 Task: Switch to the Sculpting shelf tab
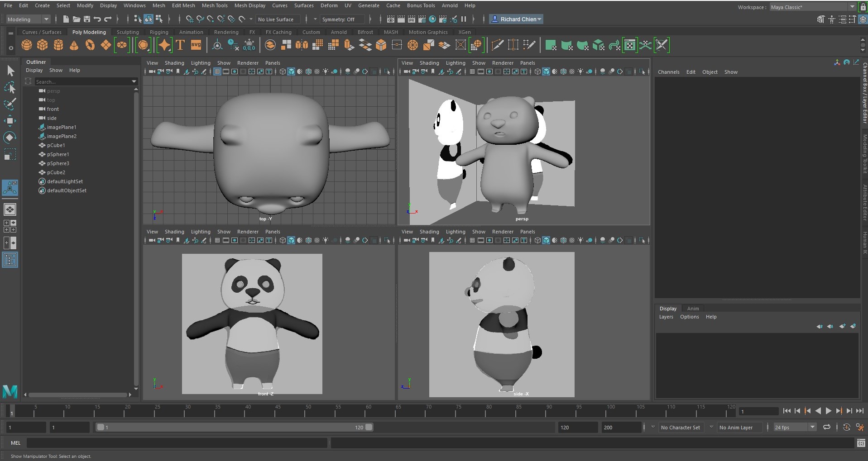[x=128, y=32]
